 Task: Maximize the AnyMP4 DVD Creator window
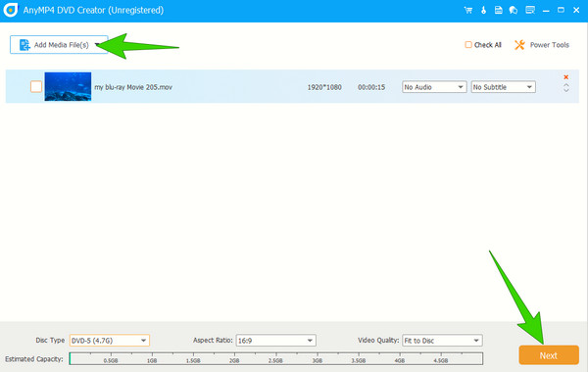[561, 10]
